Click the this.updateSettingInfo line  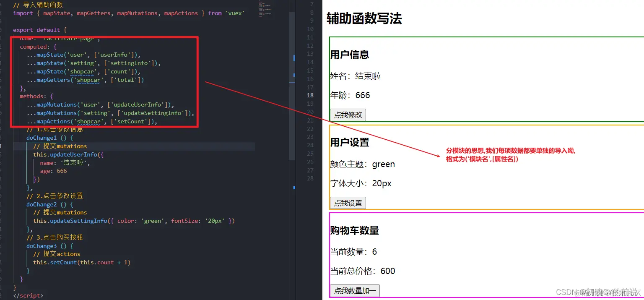click(134, 221)
